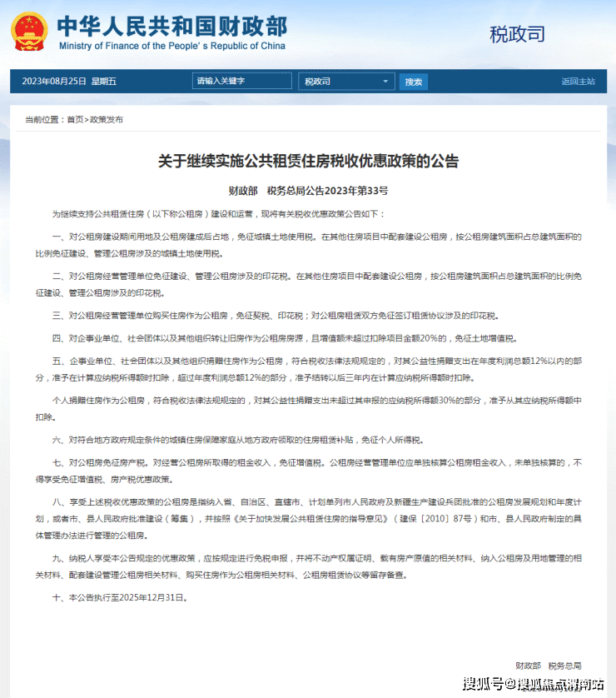Click paragraph 六 about 住房租赁补贴
Viewport: 616px width, 698px height.
[x=238, y=440]
